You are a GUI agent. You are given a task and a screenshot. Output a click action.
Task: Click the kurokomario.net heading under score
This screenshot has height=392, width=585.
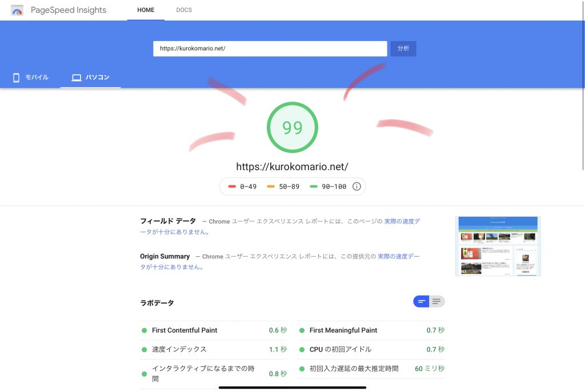coord(292,167)
